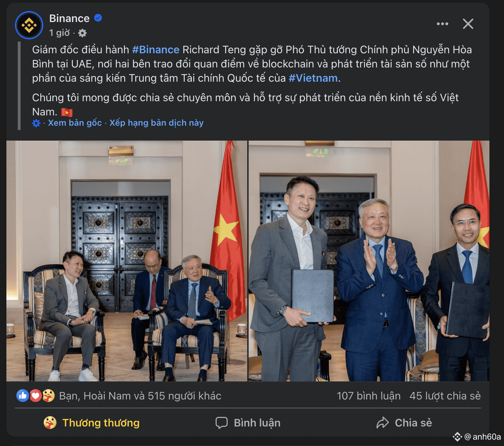
Task: Open the three-dot post options menu
Action: (x=442, y=24)
